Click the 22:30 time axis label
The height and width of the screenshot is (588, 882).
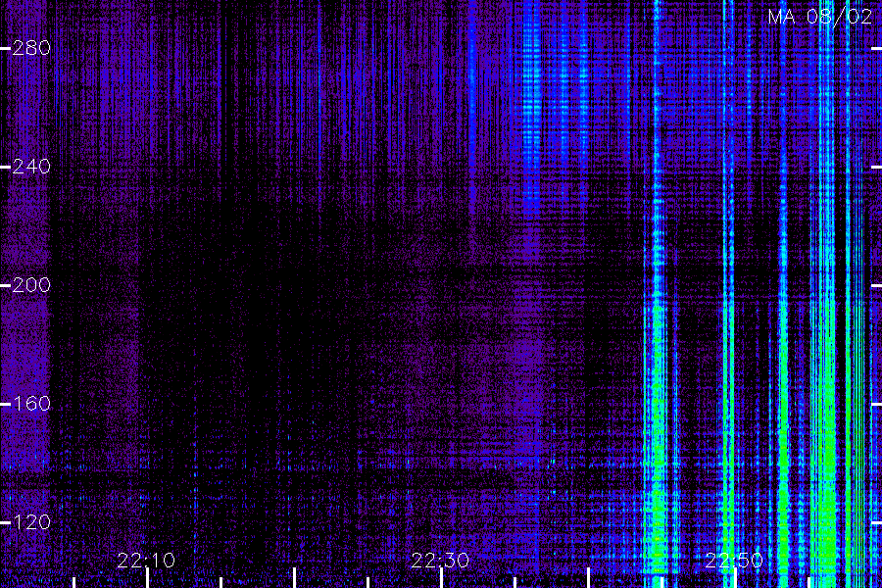coord(440,561)
